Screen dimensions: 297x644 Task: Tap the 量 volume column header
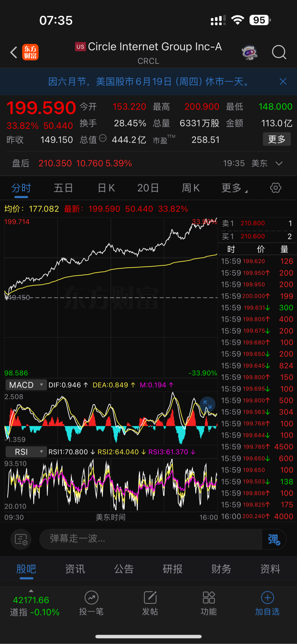pyautogui.click(x=284, y=249)
